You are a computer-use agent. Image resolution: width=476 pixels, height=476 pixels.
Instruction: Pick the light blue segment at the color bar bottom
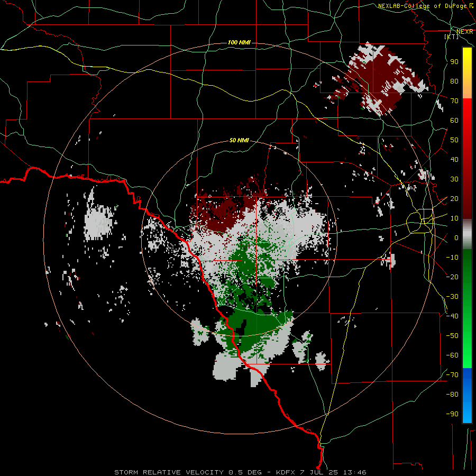coord(467,411)
